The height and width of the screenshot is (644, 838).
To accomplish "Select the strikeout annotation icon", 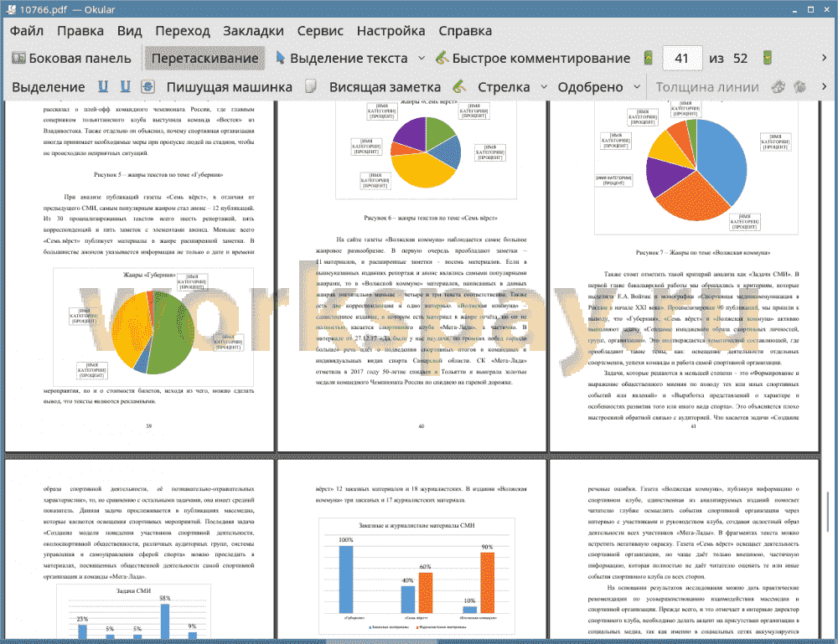I will (x=147, y=86).
